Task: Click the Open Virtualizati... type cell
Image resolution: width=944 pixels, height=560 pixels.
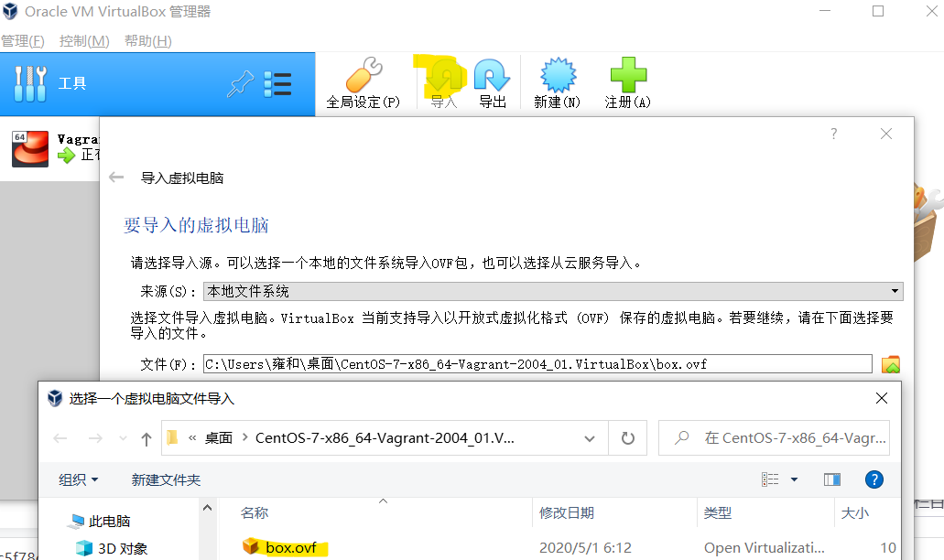Action: click(x=764, y=547)
